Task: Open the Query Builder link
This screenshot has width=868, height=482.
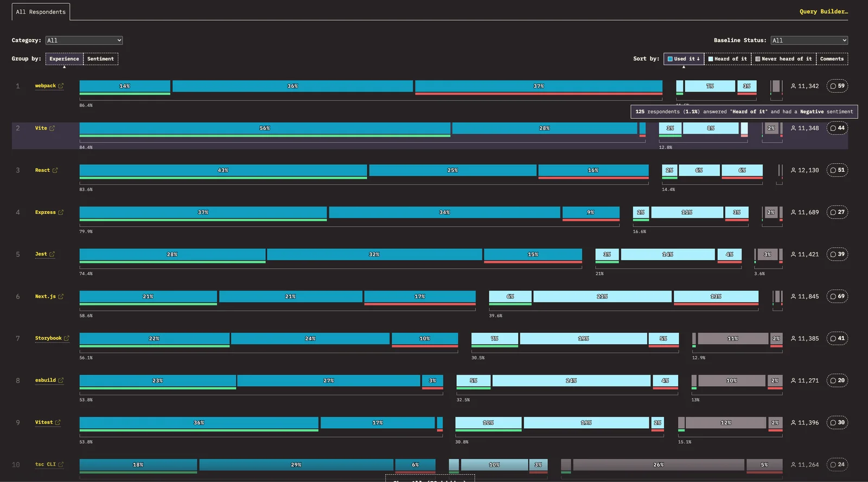Action: pyautogui.click(x=824, y=11)
